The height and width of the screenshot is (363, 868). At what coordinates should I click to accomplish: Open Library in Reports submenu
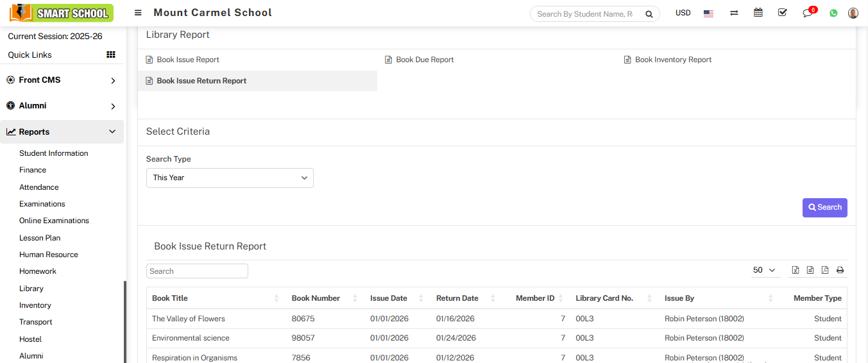(x=31, y=289)
